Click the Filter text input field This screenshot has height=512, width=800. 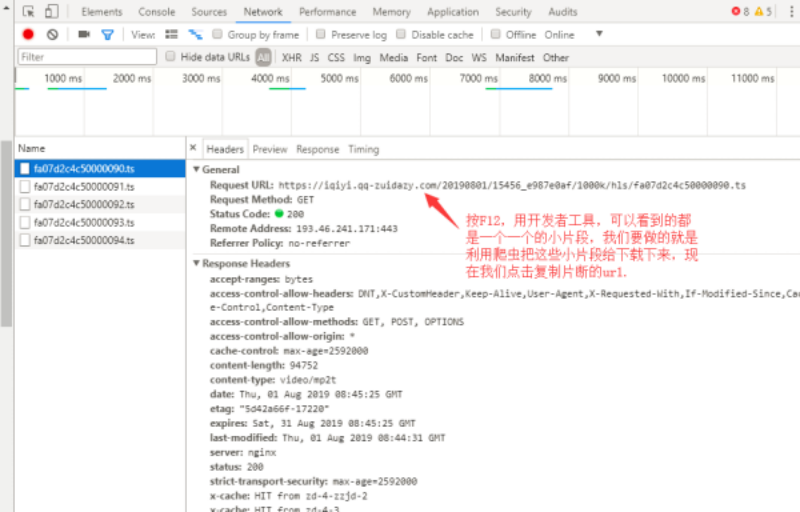pos(87,57)
